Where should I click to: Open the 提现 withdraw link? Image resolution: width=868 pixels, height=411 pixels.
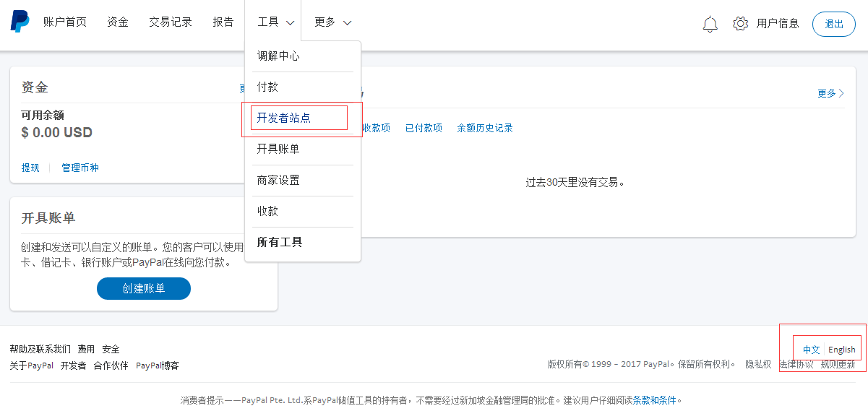30,168
